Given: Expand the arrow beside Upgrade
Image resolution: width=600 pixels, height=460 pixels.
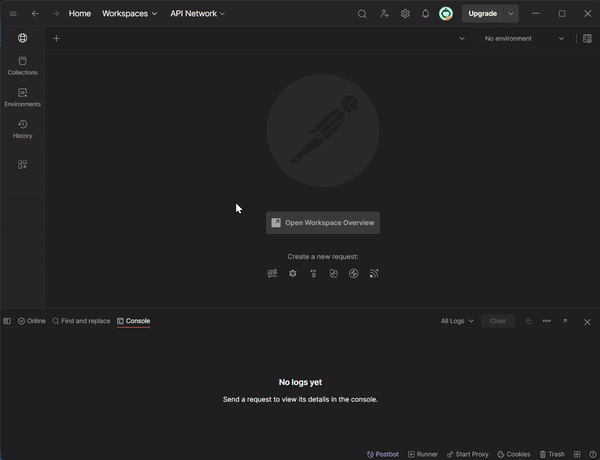Looking at the screenshot, I should 511,14.
